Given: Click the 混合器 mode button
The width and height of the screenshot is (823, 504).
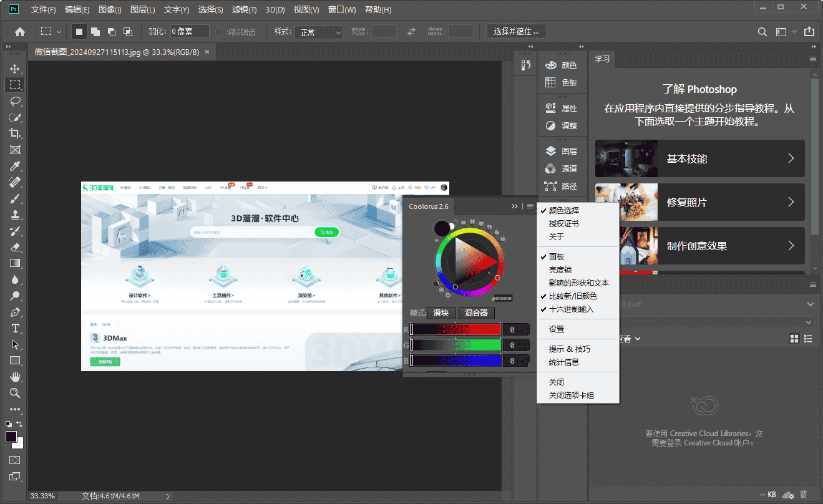Looking at the screenshot, I should (x=477, y=313).
